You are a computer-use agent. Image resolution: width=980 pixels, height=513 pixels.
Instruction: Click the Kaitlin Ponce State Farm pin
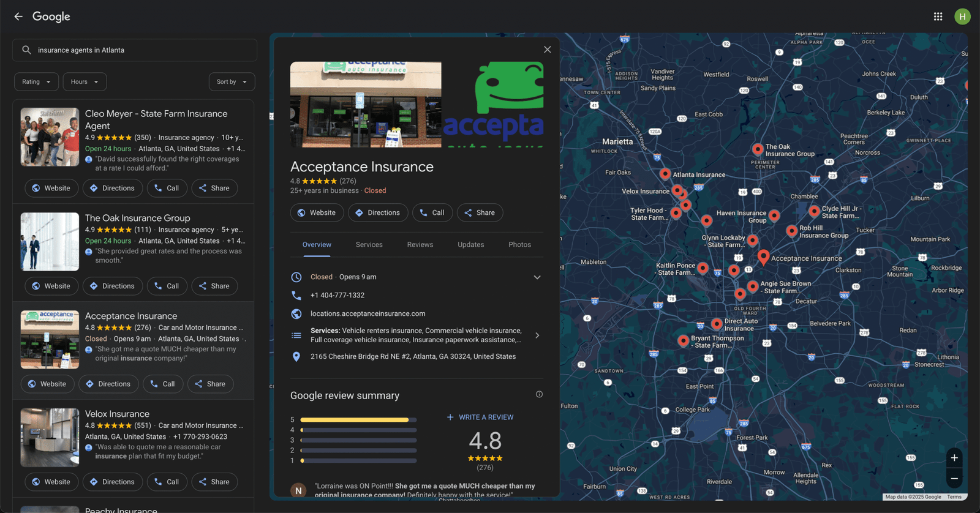point(703,268)
